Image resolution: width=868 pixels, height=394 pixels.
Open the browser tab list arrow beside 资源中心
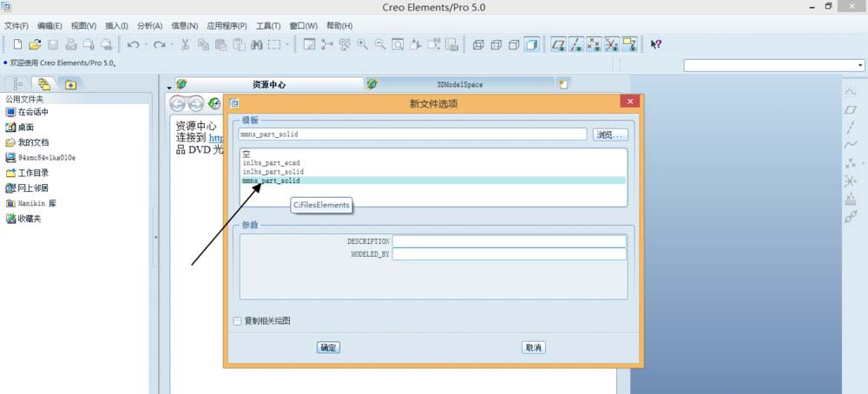169,88
